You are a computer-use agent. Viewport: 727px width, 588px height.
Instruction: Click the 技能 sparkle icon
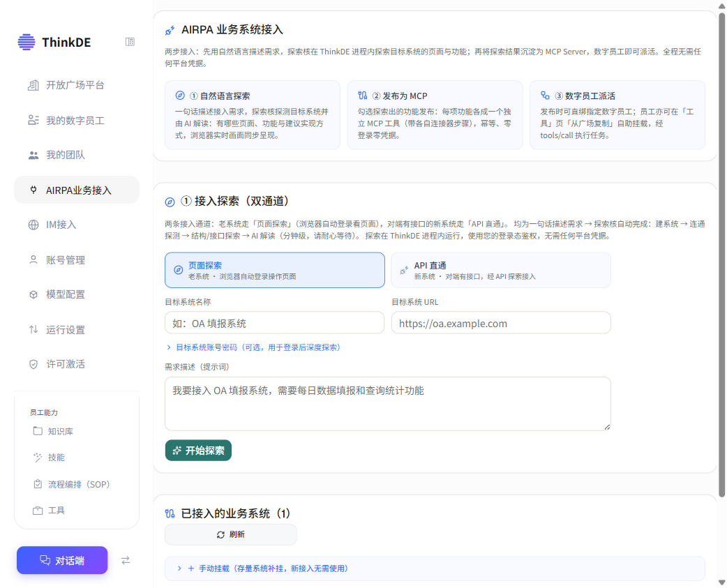[x=38, y=458]
